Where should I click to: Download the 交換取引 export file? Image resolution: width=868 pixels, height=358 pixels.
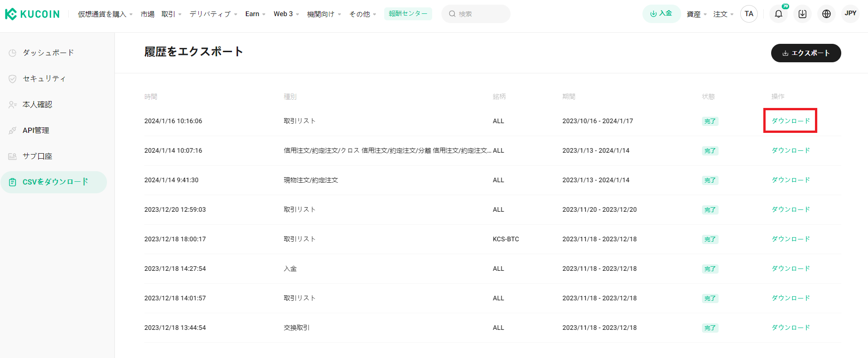coord(791,328)
